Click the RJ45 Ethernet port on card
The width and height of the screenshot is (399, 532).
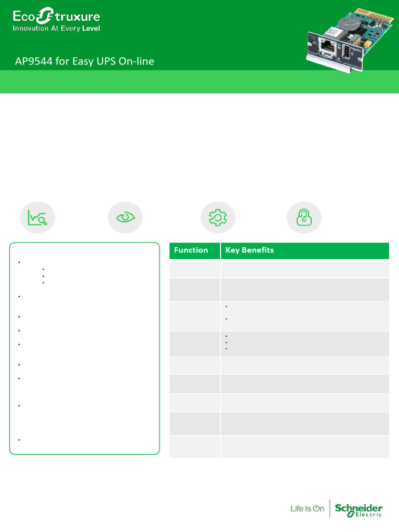[328, 47]
